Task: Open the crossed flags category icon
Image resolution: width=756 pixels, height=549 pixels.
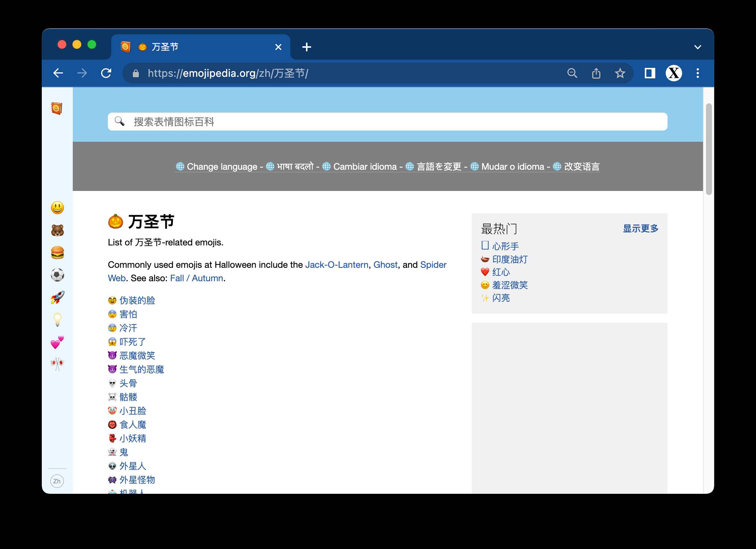Action: (57, 364)
